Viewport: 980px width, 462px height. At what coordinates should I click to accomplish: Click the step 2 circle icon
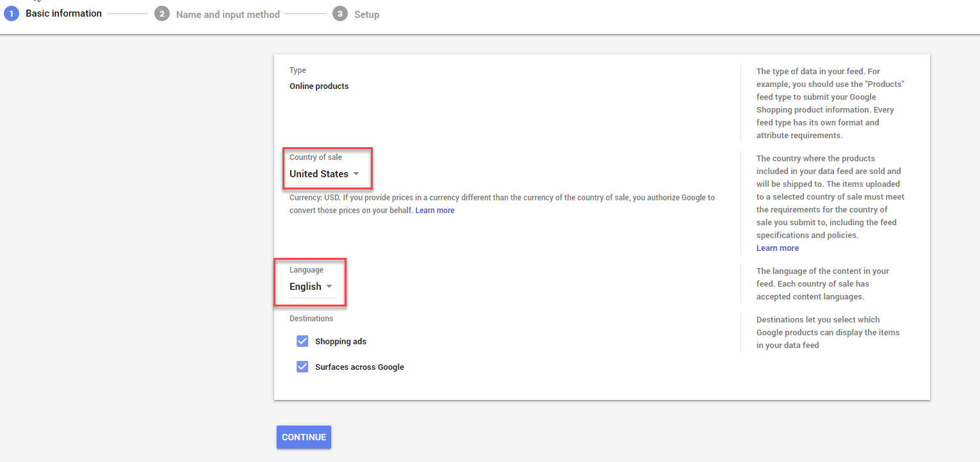pos(161,14)
